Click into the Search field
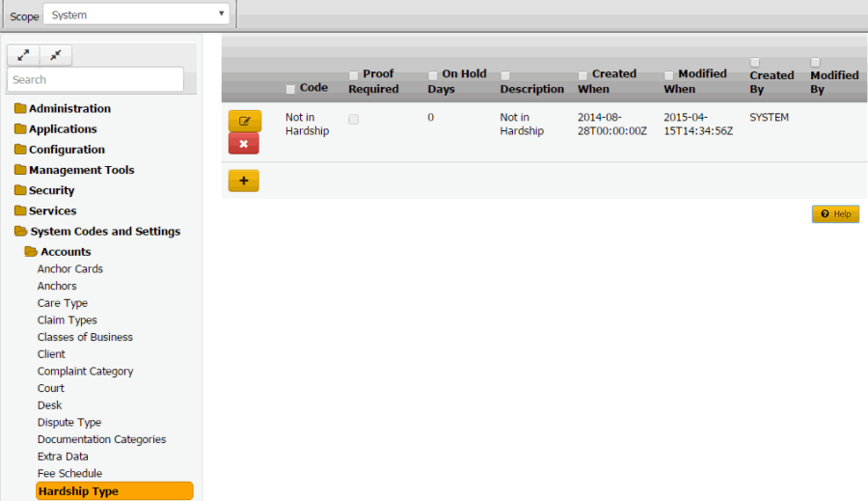Image resolution: width=868 pixels, height=501 pixels. pyautogui.click(x=95, y=79)
